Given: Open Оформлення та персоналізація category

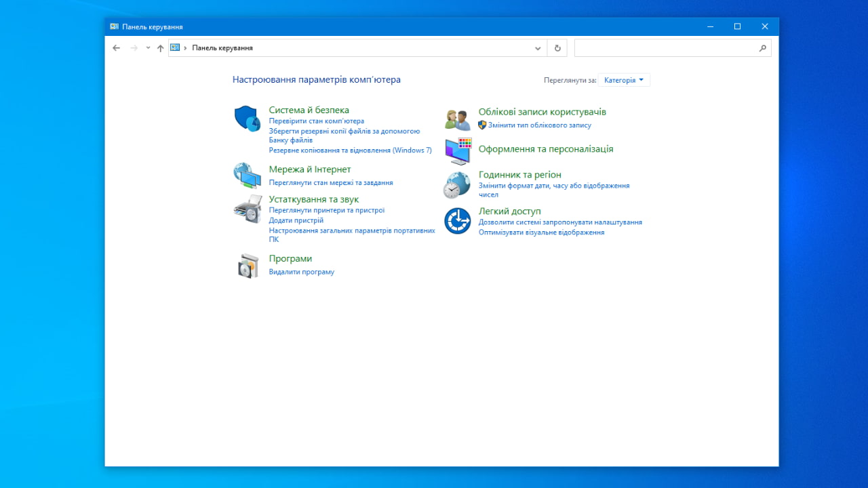Looking at the screenshot, I should [546, 149].
